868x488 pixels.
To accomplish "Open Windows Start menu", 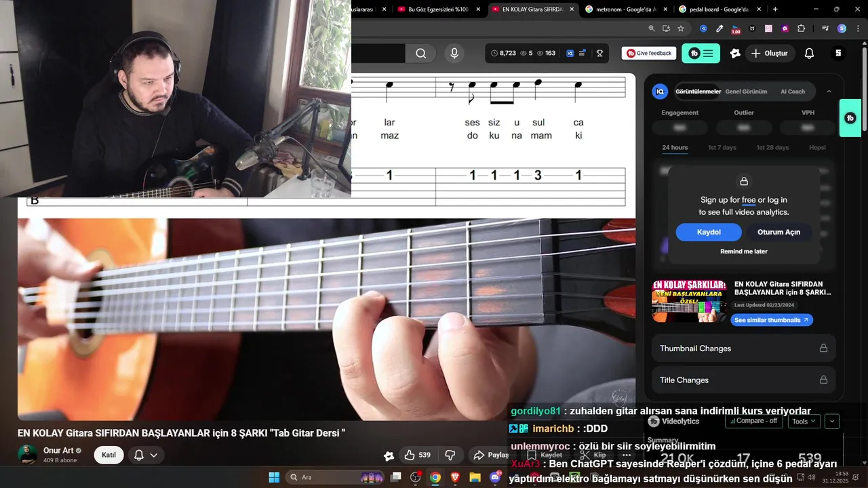I will [274, 477].
